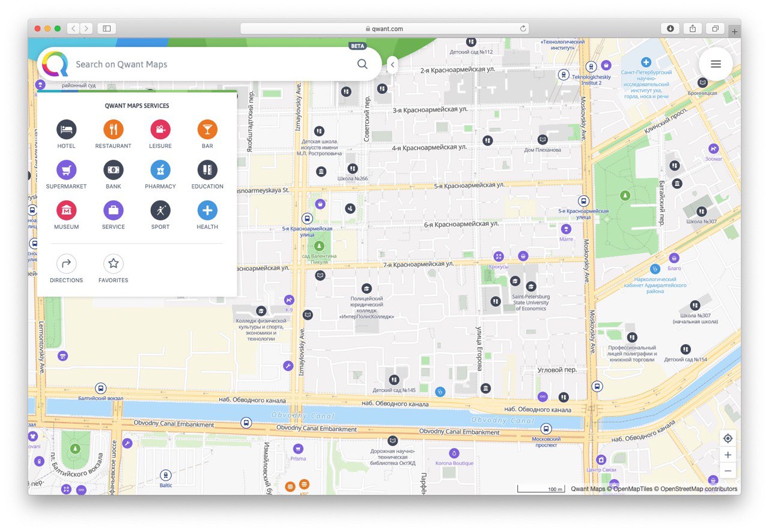Click the Baltic railway station marker
Image resolution: width=769 pixels, height=532 pixels.
coord(166,475)
